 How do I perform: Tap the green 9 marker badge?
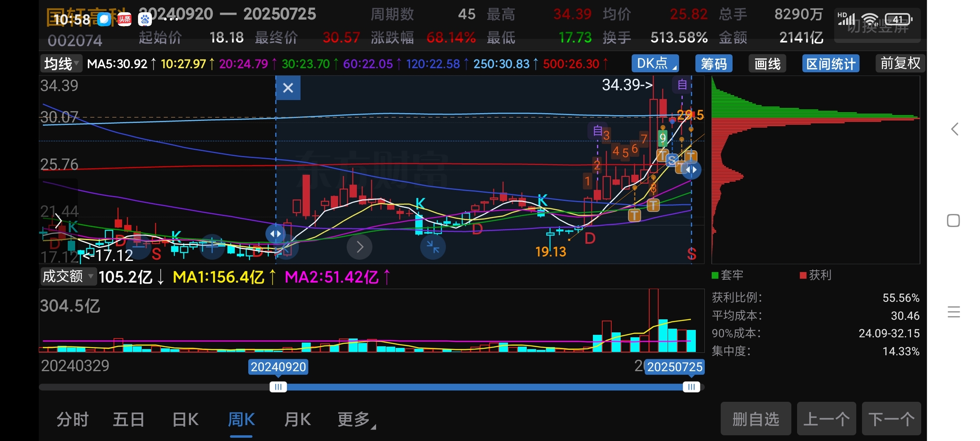point(663,138)
